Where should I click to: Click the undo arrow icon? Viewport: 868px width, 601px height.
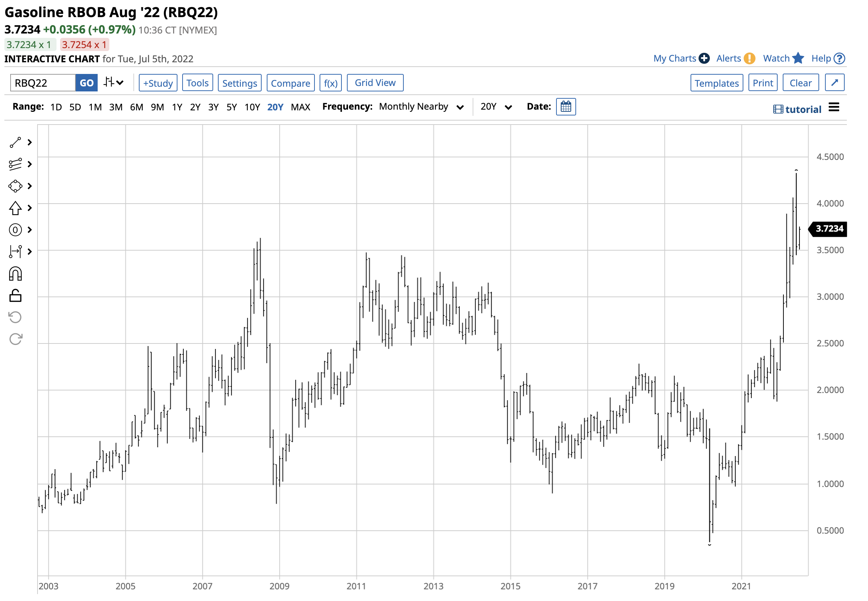click(15, 318)
